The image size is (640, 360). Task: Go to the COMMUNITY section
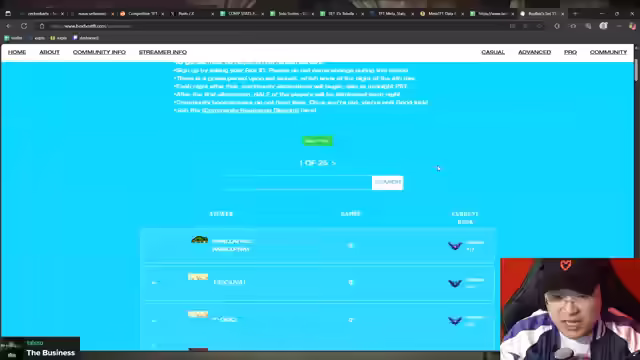pos(608,52)
